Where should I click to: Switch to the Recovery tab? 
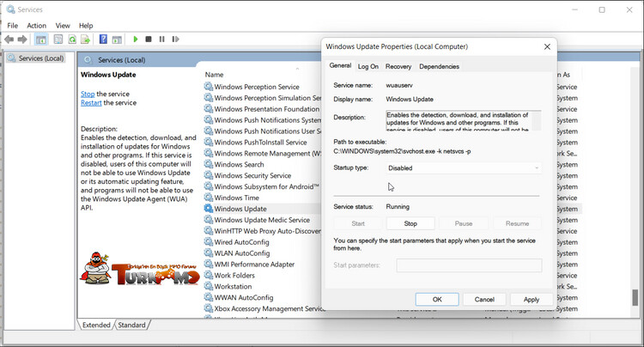[x=398, y=66]
